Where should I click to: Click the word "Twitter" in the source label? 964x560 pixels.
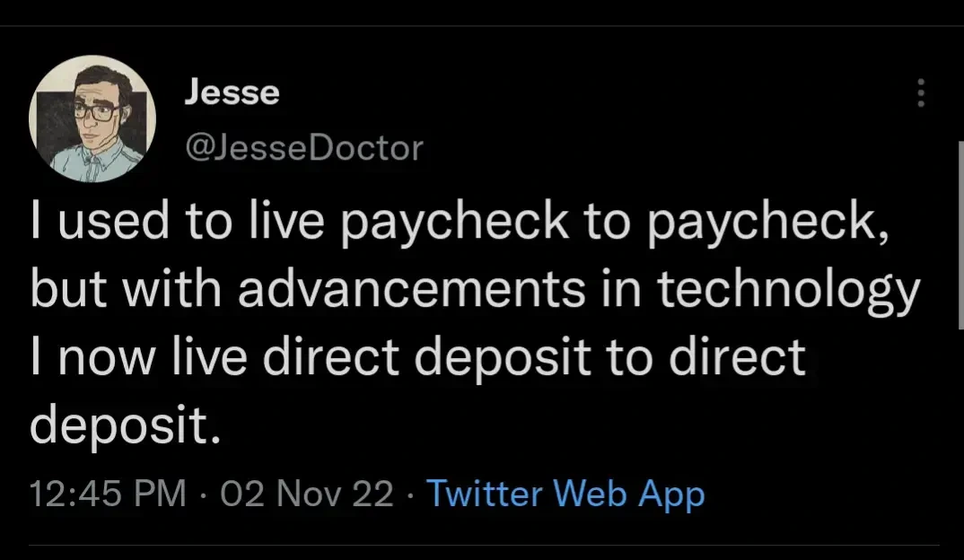click(x=485, y=494)
